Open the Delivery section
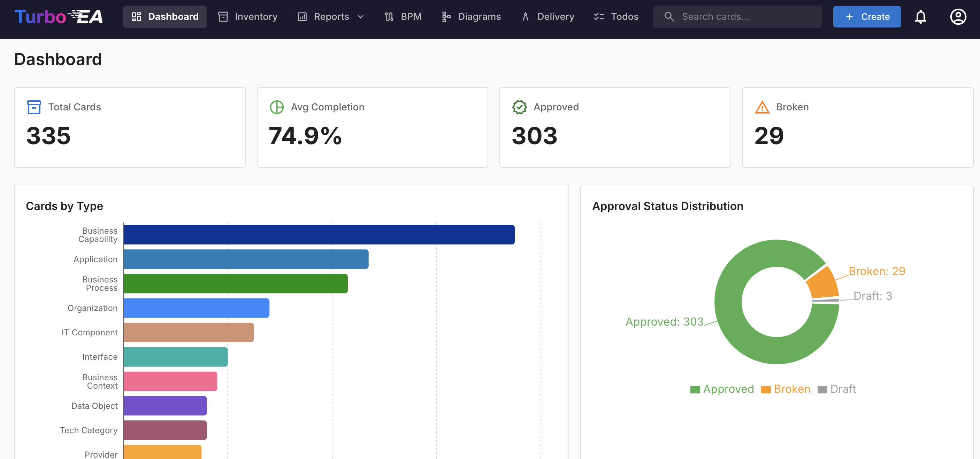Screen dimensions: 980x459 548,16
